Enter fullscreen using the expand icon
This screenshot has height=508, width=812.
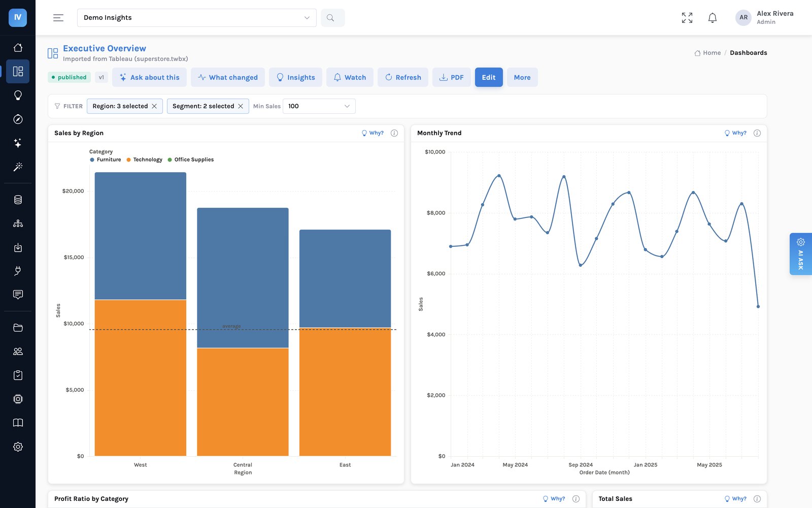pos(687,18)
